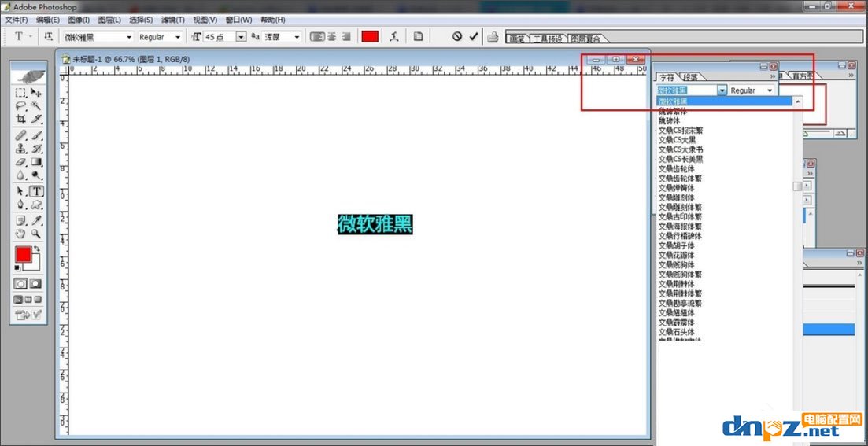Image resolution: width=868 pixels, height=446 pixels.
Task: Open font family dropdown in options bar
Action: tap(130, 37)
